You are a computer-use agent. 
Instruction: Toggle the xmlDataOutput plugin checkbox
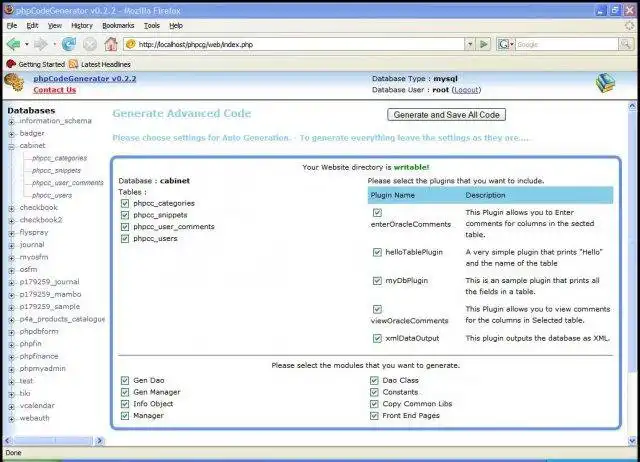[x=377, y=338]
